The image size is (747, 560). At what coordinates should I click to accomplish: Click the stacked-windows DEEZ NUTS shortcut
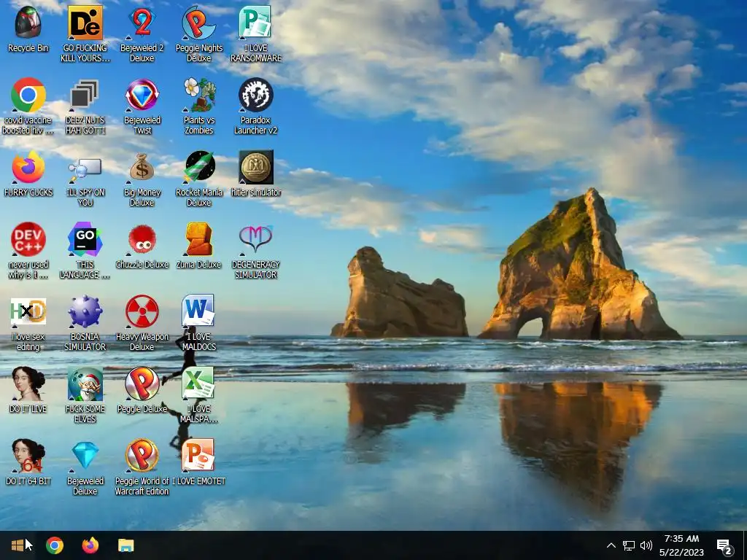coord(85,95)
